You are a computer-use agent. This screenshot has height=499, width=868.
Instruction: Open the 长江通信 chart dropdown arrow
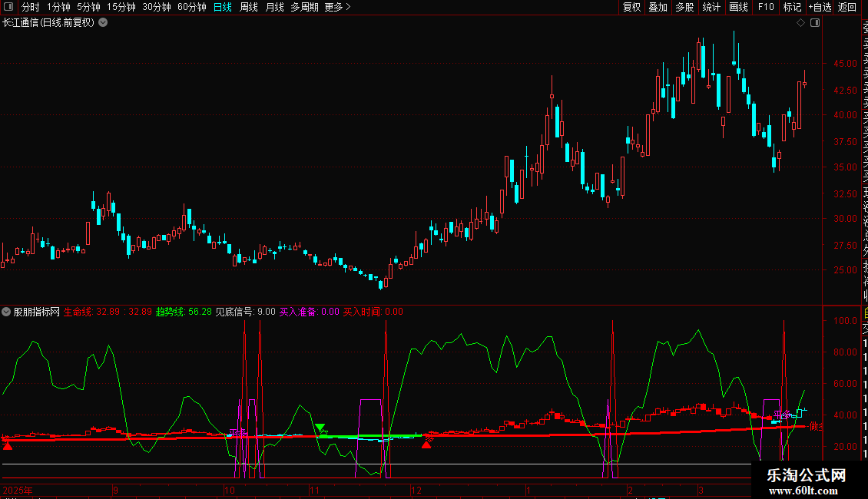tap(103, 23)
